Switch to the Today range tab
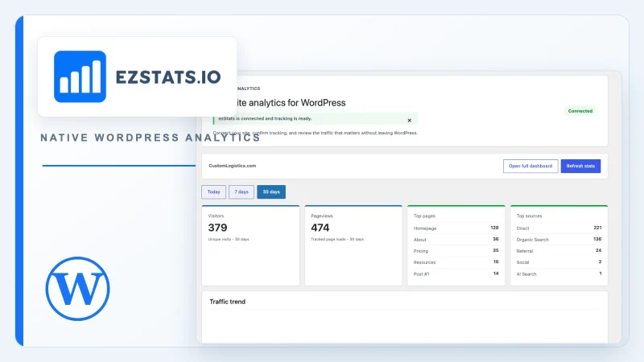The width and height of the screenshot is (644, 362). coord(213,191)
